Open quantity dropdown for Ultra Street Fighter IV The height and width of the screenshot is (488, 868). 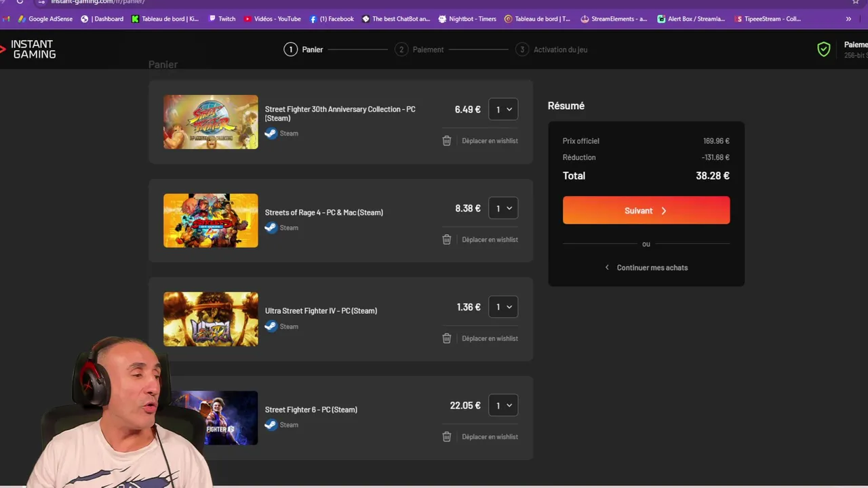(503, 307)
